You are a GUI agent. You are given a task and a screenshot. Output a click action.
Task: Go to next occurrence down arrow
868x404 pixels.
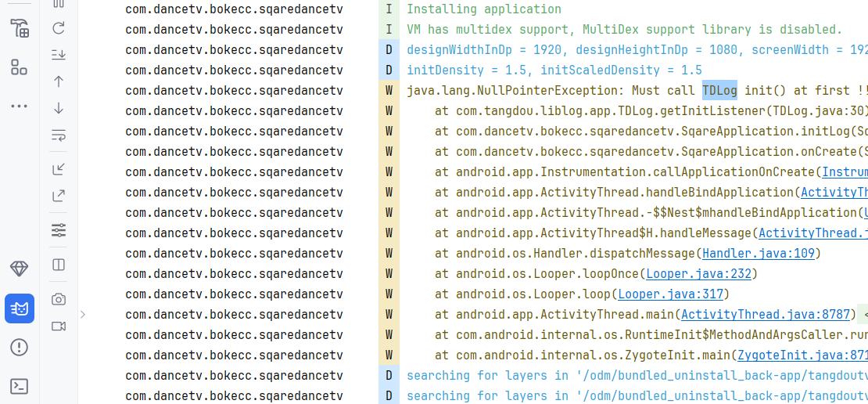59,108
